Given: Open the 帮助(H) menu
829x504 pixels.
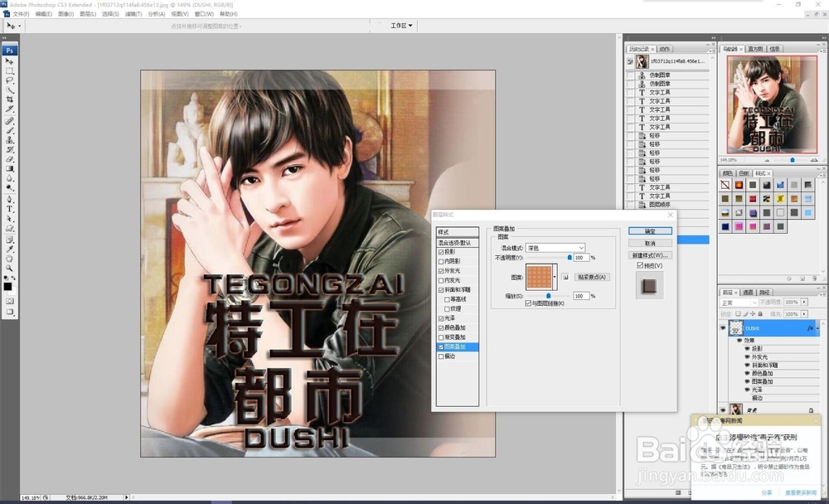Looking at the screenshot, I should click(x=229, y=14).
